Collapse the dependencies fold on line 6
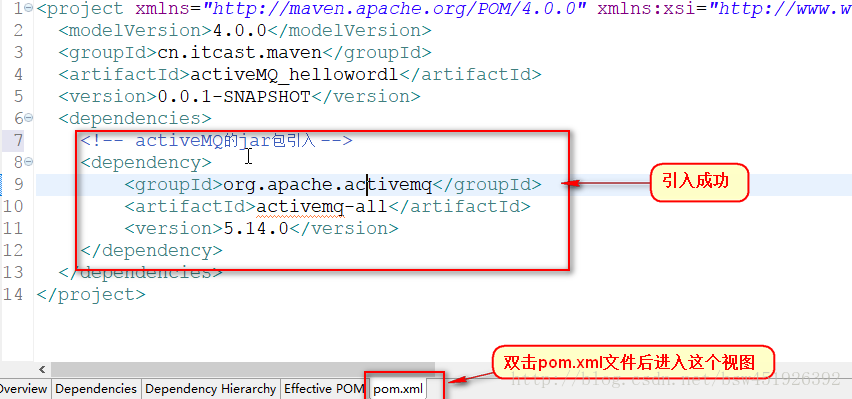The image size is (852, 399). (28, 117)
